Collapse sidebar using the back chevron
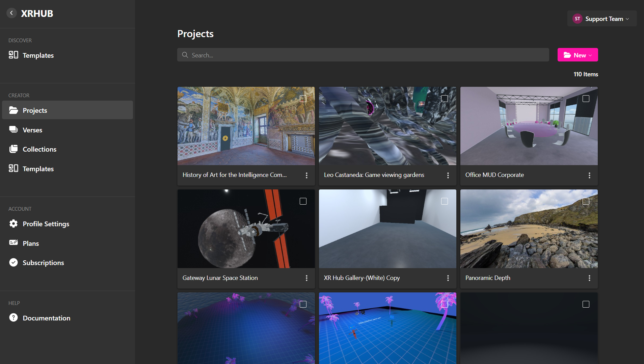Viewport: 644px width, 364px height. coord(11,13)
